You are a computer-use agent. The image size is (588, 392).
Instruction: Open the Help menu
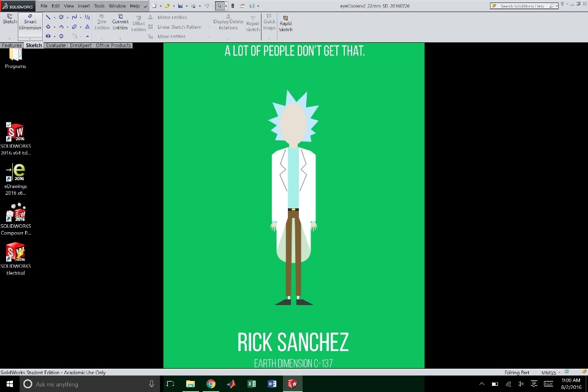tap(135, 6)
